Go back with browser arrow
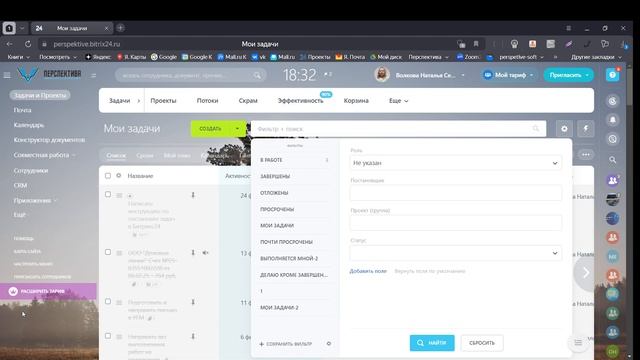 click(x=9, y=44)
